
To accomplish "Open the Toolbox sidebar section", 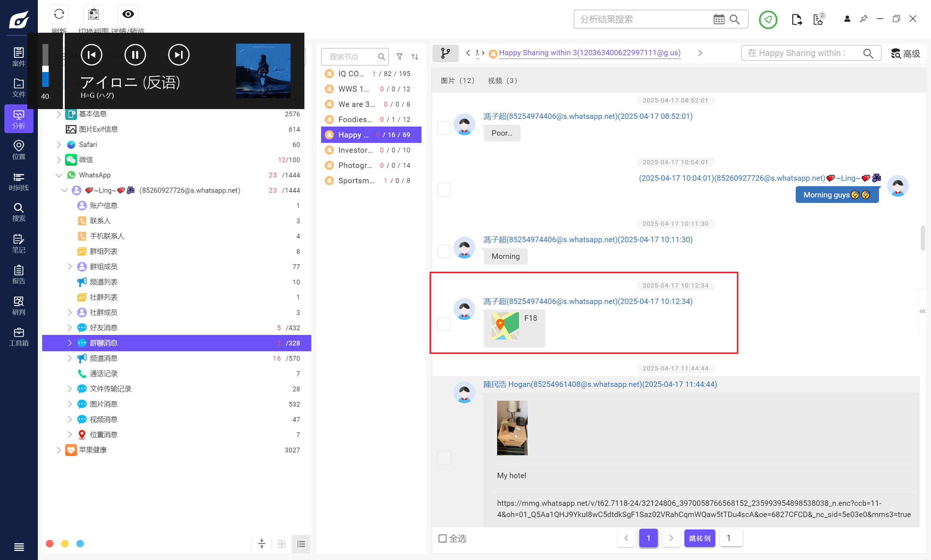I will [x=19, y=337].
